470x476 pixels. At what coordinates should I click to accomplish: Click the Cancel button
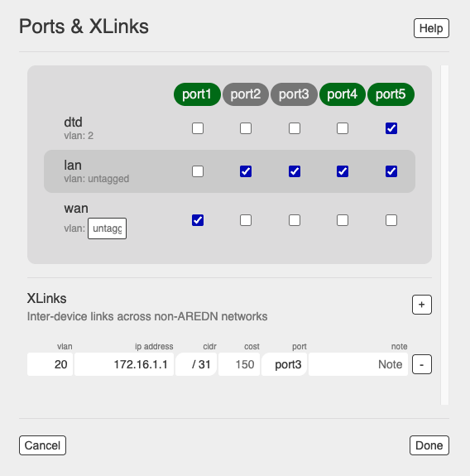[x=42, y=445]
